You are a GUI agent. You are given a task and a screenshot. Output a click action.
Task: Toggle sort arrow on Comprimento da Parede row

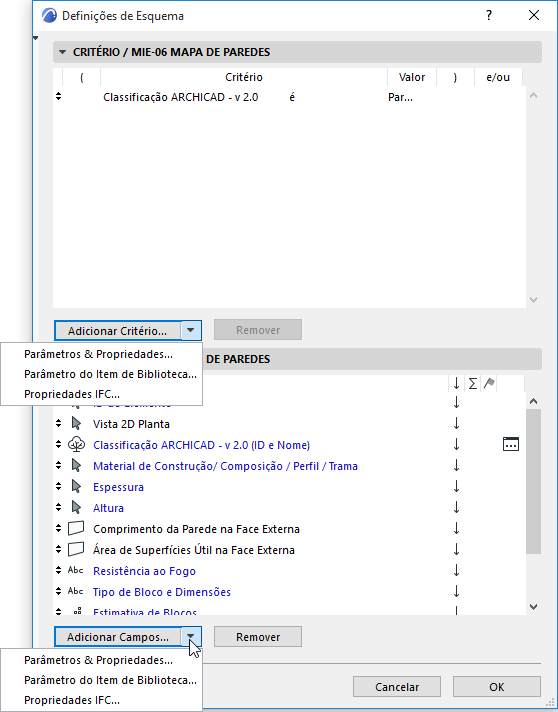[456, 529]
